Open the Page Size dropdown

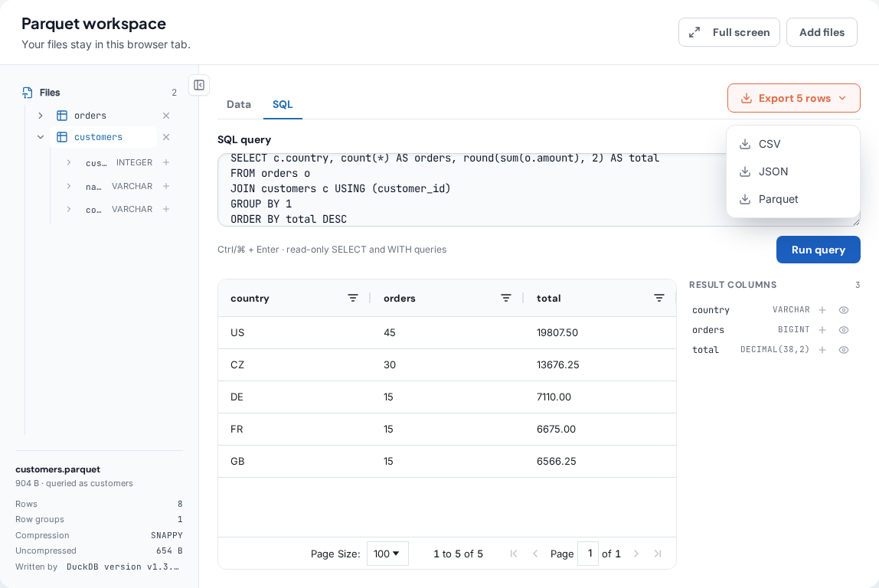pyautogui.click(x=387, y=554)
